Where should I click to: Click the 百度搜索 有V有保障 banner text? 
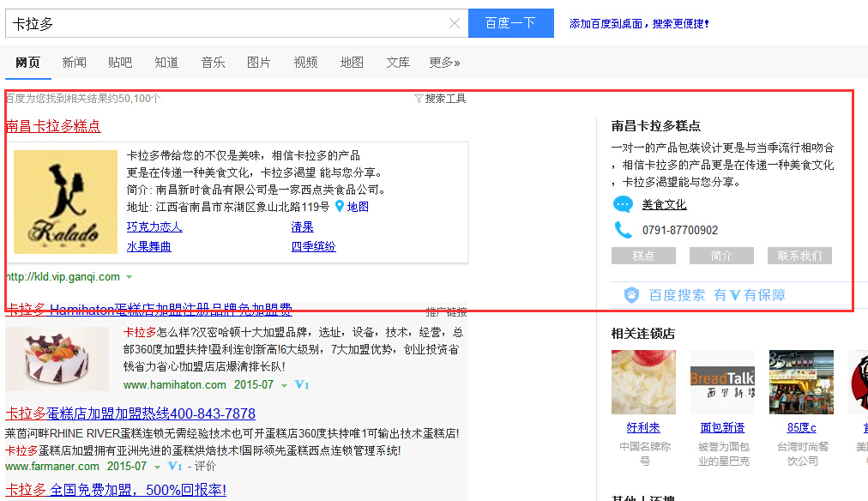click(717, 295)
